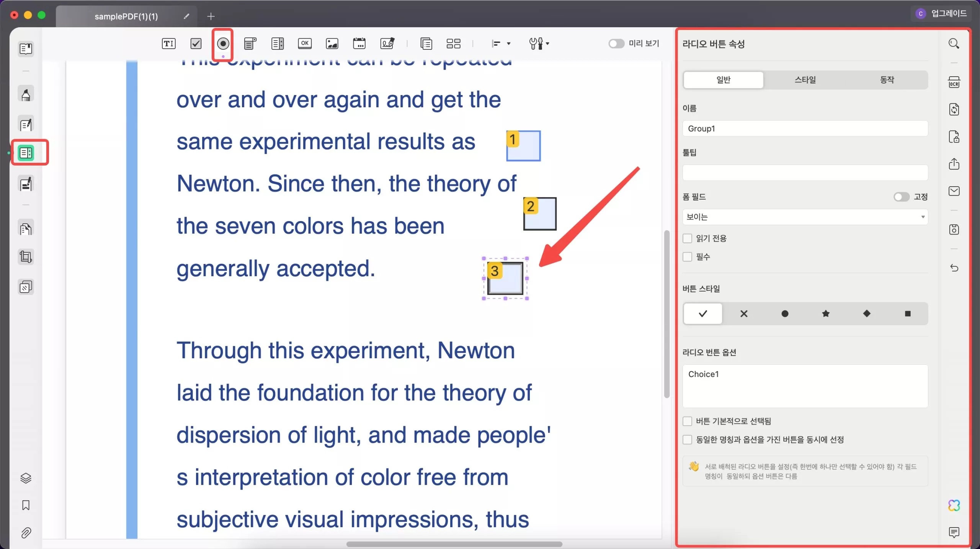Image resolution: width=980 pixels, height=549 pixels.
Task: Click the samplePDF(1)(1) document tab
Action: [126, 16]
